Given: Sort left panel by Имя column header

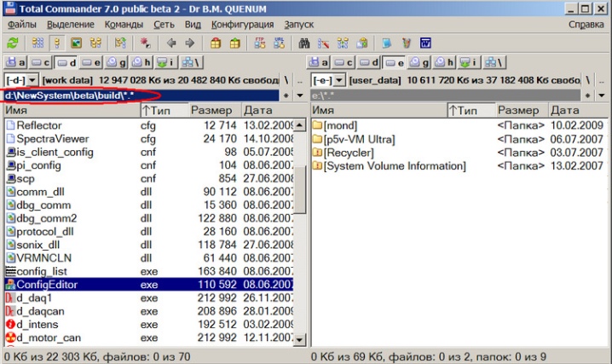Looking at the screenshot, I should pyautogui.click(x=72, y=111).
